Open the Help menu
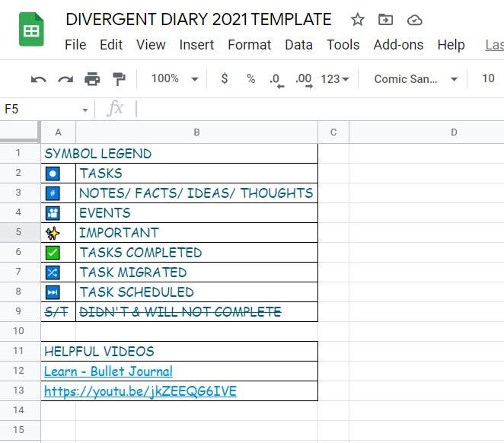Screen dimensions: 504x443 click(451, 45)
